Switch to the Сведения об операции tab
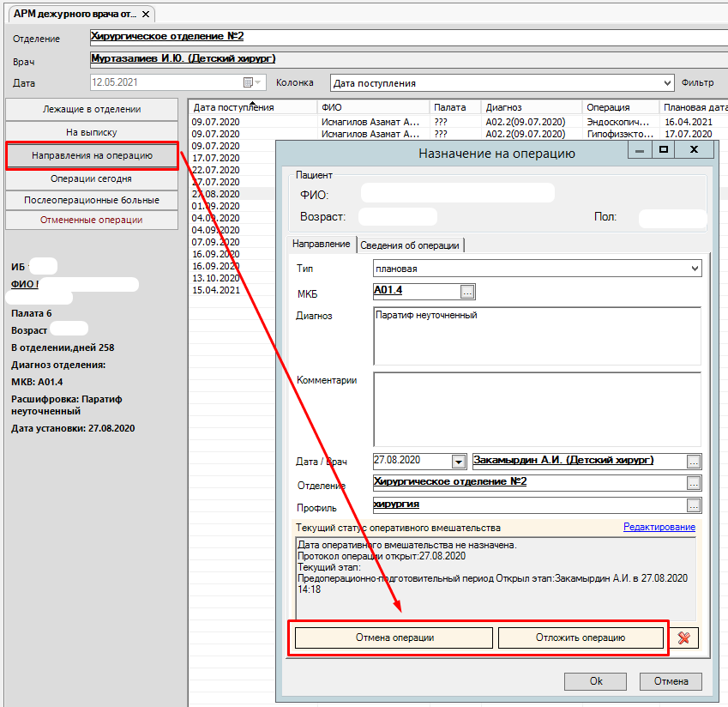728x707 pixels. (x=410, y=245)
